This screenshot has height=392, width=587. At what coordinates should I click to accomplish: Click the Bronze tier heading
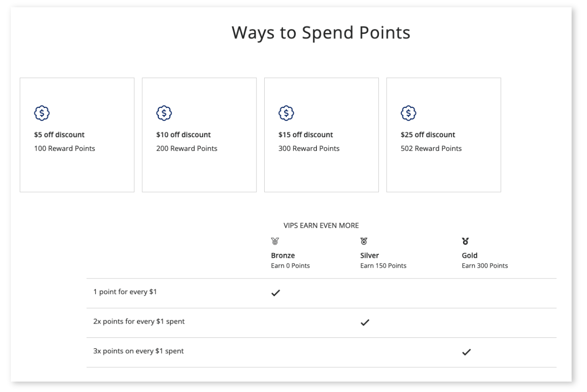click(283, 255)
